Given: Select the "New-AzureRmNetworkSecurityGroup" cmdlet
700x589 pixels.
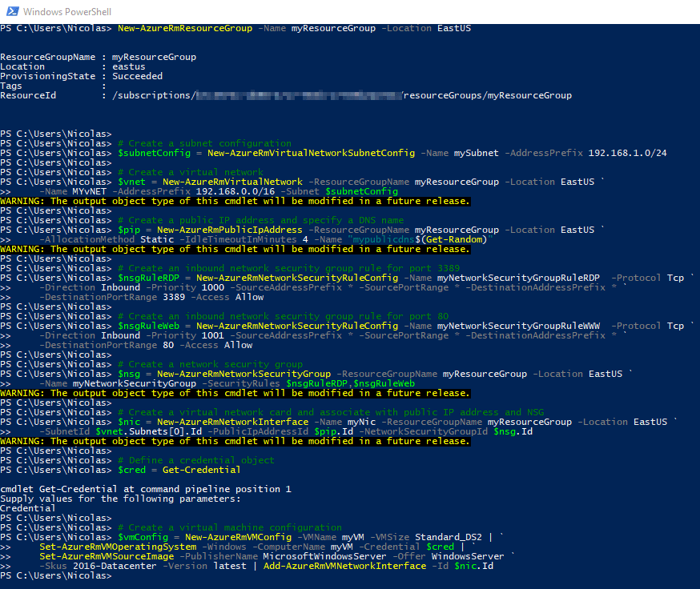Looking at the screenshot, I should point(243,374).
